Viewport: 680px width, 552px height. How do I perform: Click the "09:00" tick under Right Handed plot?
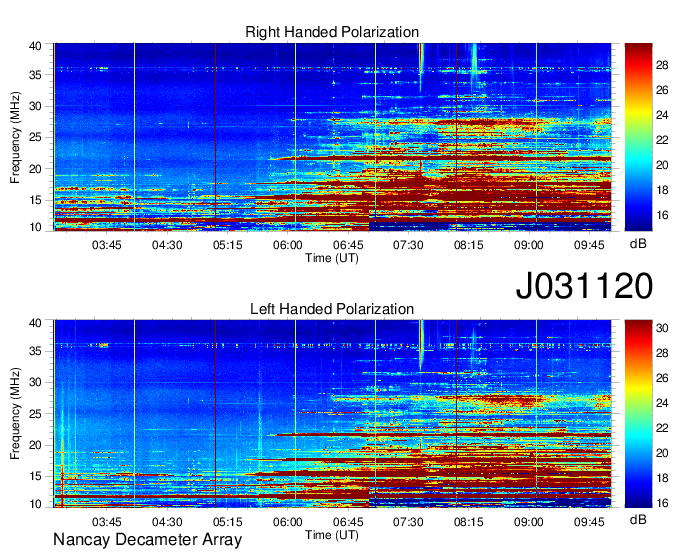point(529,245)
